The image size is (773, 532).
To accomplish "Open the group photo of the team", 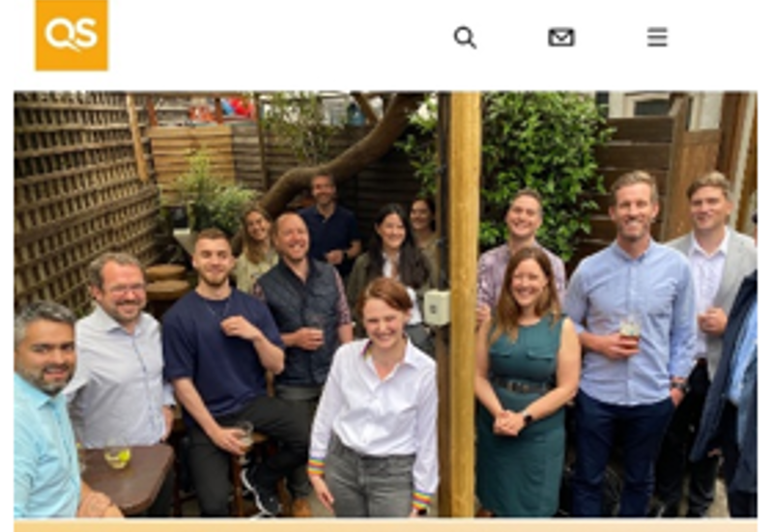I will (x=386, y=304).
